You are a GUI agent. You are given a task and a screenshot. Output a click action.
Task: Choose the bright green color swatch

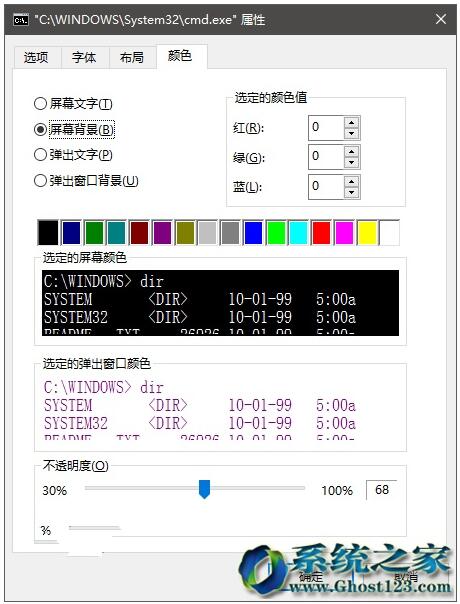click(276, 232)
